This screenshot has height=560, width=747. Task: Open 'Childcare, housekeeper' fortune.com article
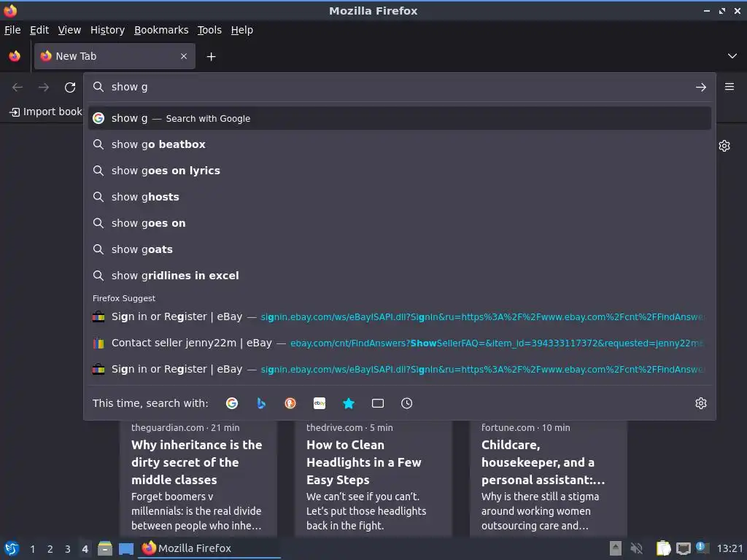coord(548,477)
